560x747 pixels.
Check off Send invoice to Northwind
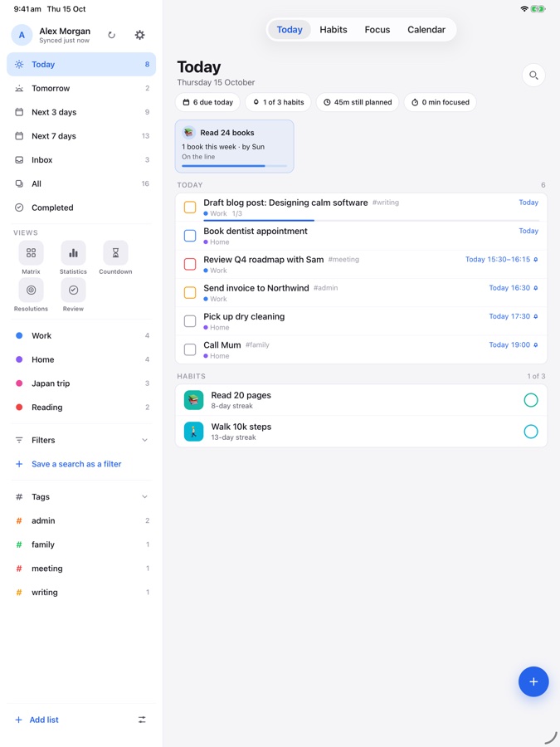(x=190, y=292)
